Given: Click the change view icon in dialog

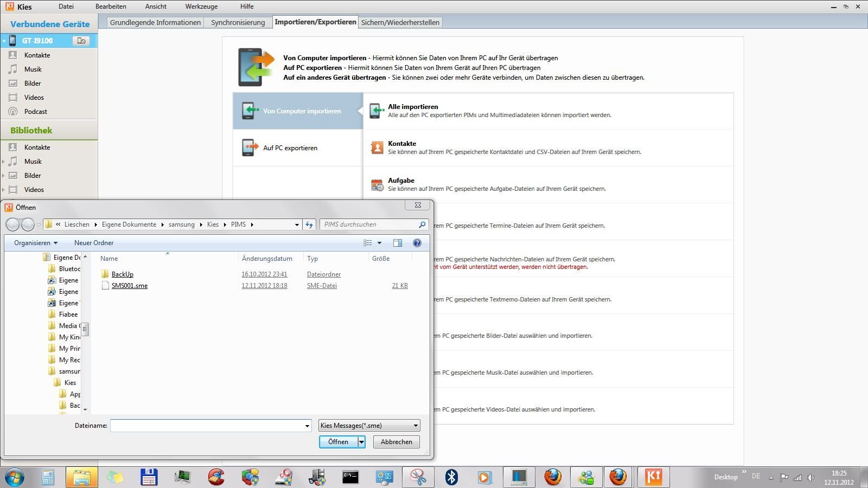Looking at the screenshot, I should [x=368, y=243].
